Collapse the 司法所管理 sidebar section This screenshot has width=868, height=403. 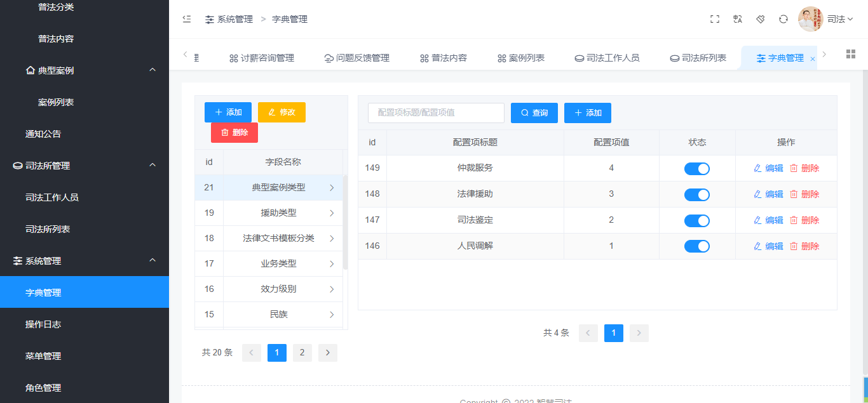tap(153, 165)
